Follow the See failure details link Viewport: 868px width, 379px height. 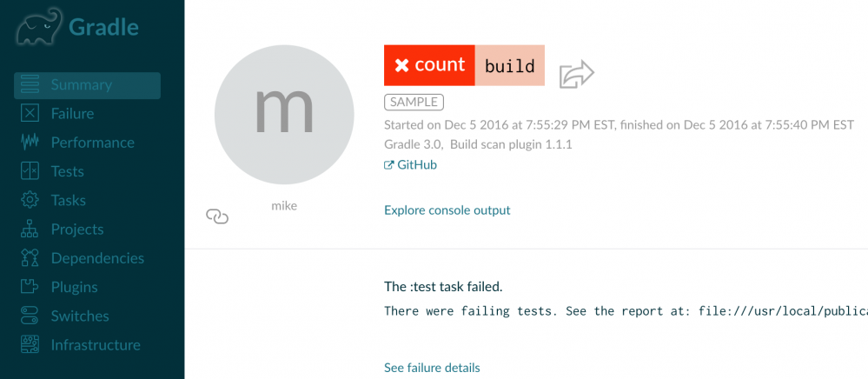pos(432,368)
